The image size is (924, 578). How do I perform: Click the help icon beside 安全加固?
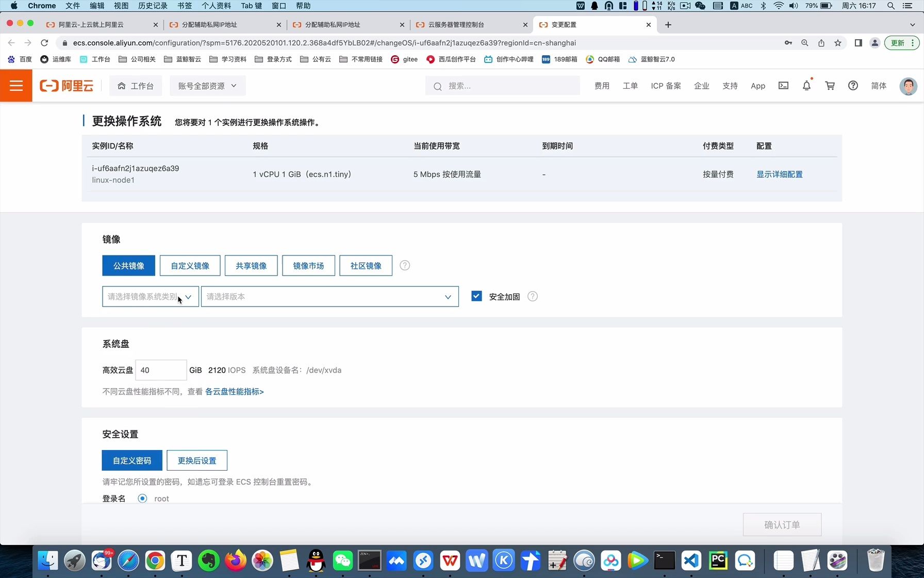click(x=533, y=296)
